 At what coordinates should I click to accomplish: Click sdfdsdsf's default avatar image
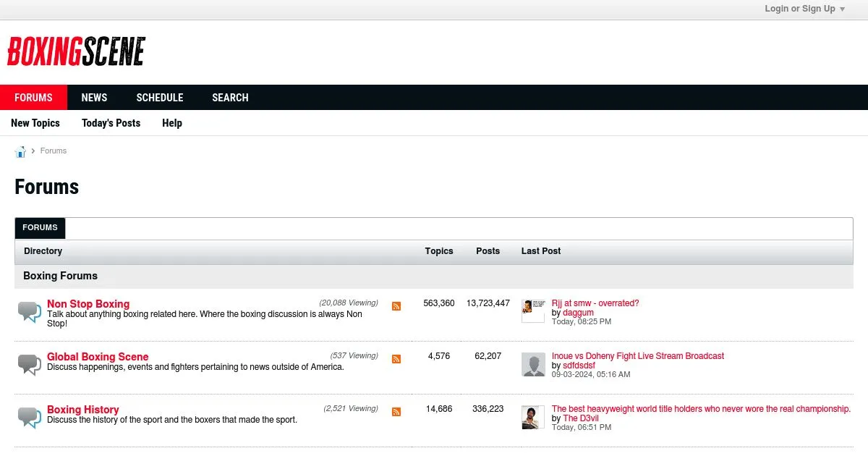[x=533, y=364]
